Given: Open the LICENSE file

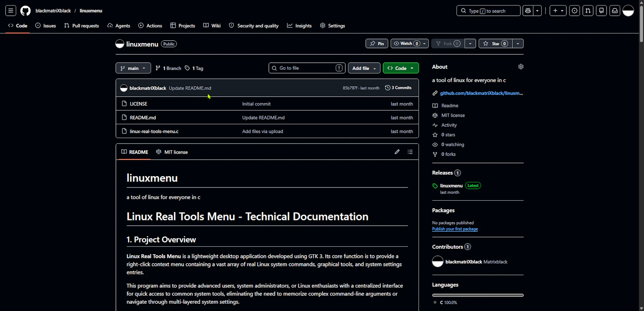Looking at the screenshot, I should coord(138,104).
